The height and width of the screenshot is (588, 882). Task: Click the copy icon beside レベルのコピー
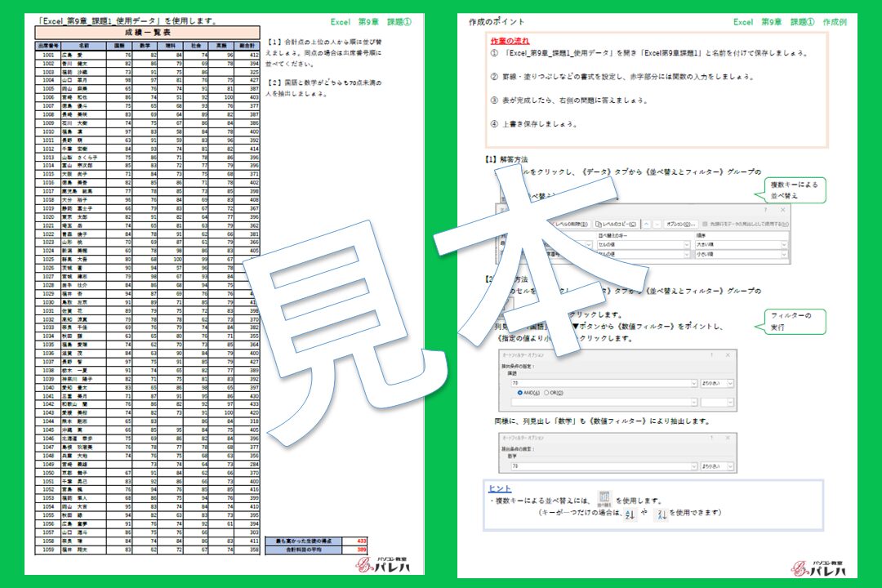599,224
